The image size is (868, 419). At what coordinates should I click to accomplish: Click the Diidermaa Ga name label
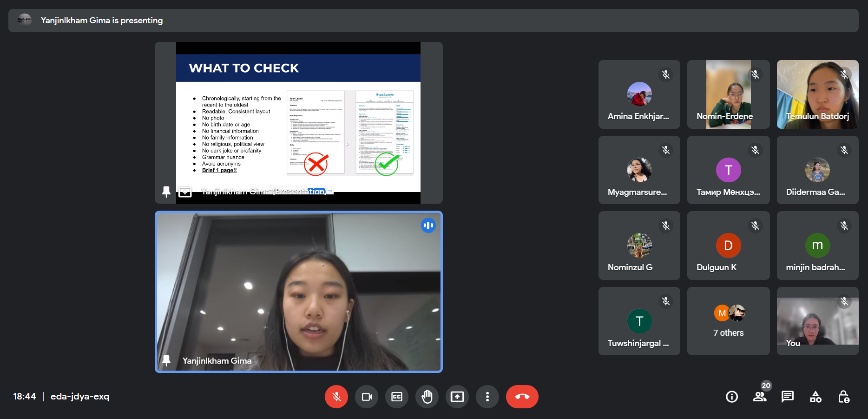click(815, 192)
